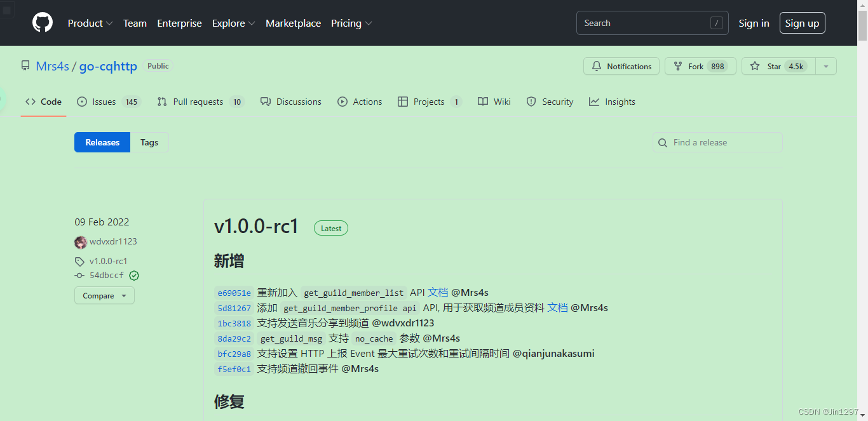Open the Enterprise link in header
Viewport: 868px width, 421px height.
(x=179, y=23)
